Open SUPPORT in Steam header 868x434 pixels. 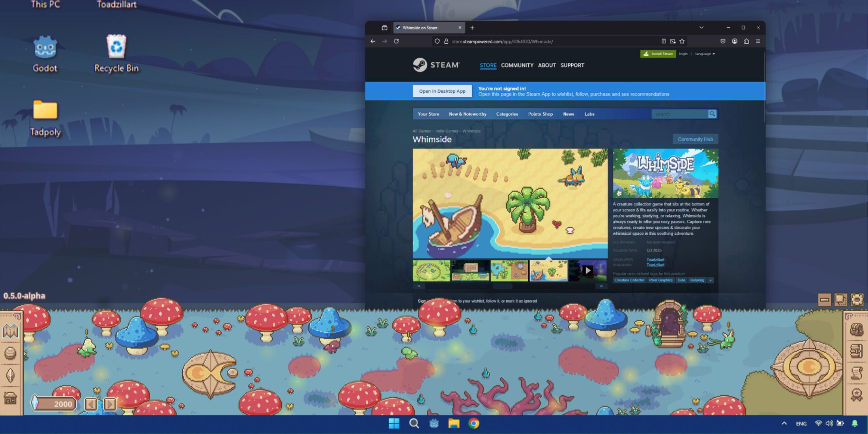[572, 65]
